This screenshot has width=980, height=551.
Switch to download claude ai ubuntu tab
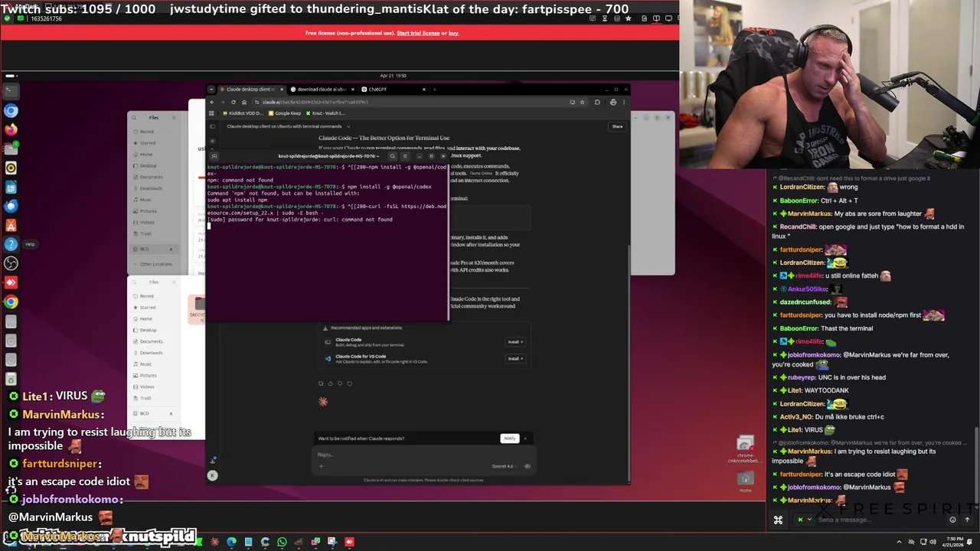click(322, 90)
